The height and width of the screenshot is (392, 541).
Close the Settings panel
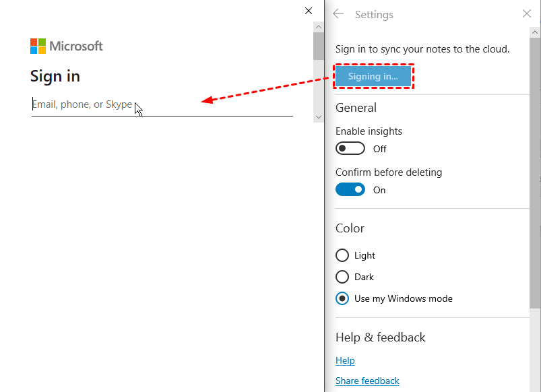click(527, 14)
